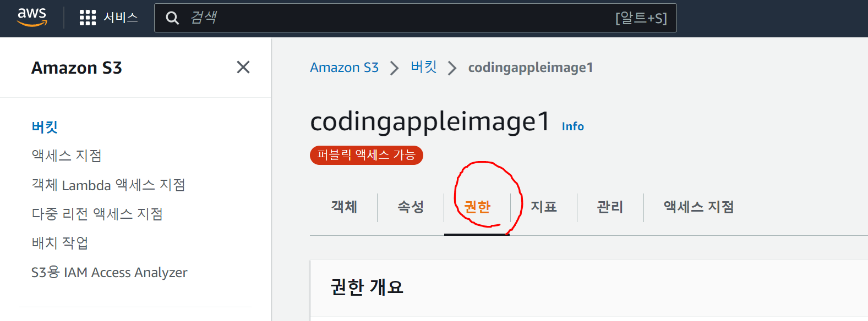Click the codingappleimage1 breadcrumb text
Screen dimensions: 868x321
coord(531,68)
